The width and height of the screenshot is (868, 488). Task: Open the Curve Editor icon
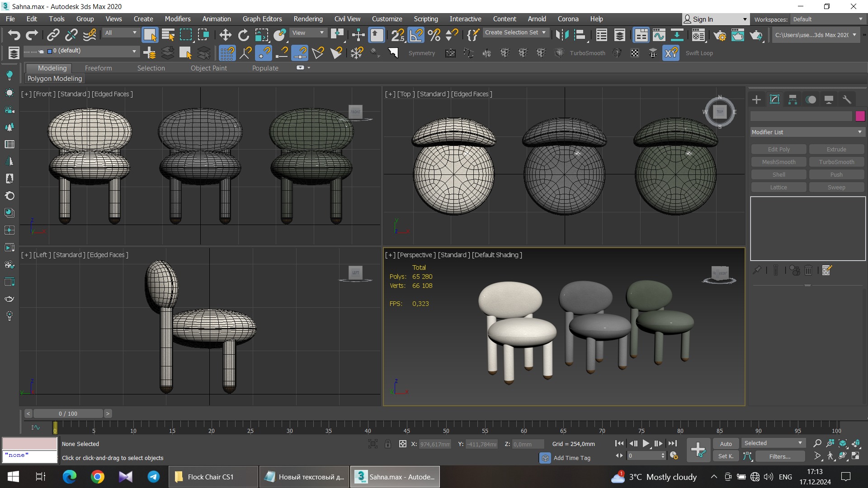pos(659,35)
